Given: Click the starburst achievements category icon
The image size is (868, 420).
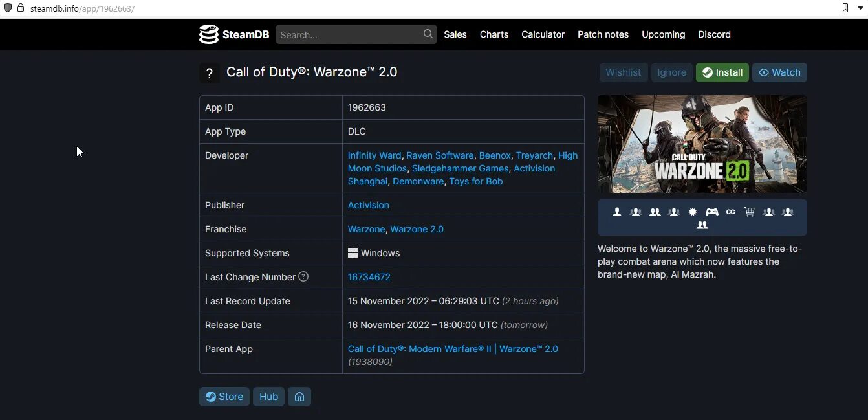Looking at the screenshot, I should coord(693,212).
